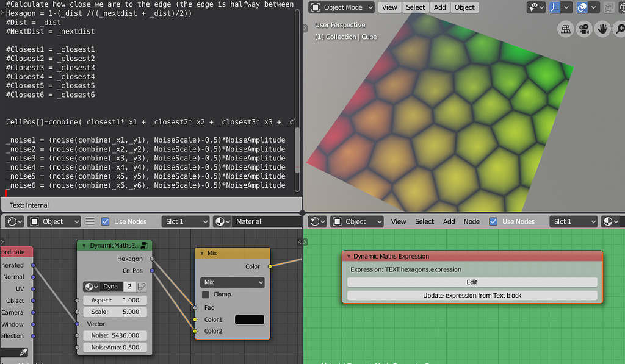625x364 pixels.
Task: Collapse the DynamicMathsE node
Action: click(84, 246)
